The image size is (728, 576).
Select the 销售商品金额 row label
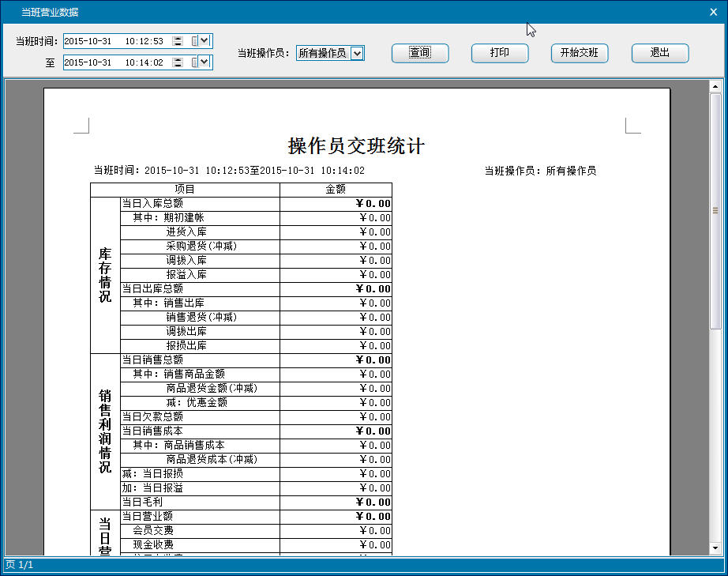click(x=194, y=375)
